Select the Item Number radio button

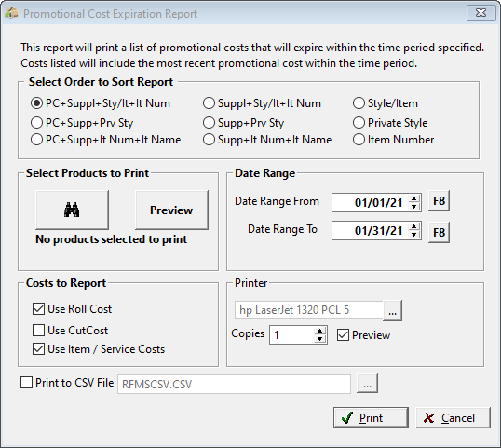tap(359, 140)
